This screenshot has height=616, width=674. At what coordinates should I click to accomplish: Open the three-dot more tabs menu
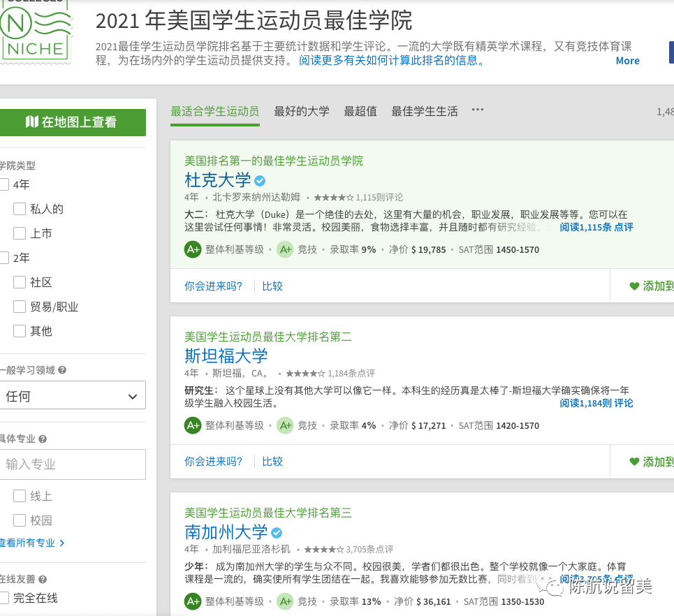(477, 110)
